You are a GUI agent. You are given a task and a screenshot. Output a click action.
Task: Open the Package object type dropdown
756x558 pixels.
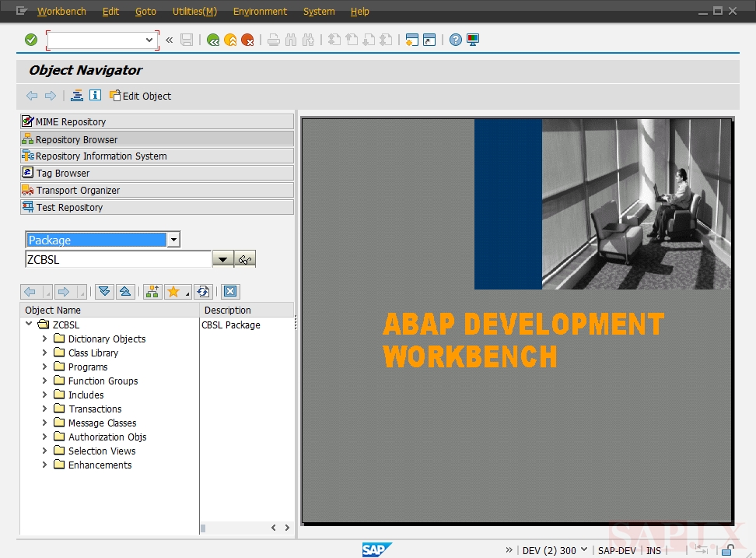(x=173, y=240)
